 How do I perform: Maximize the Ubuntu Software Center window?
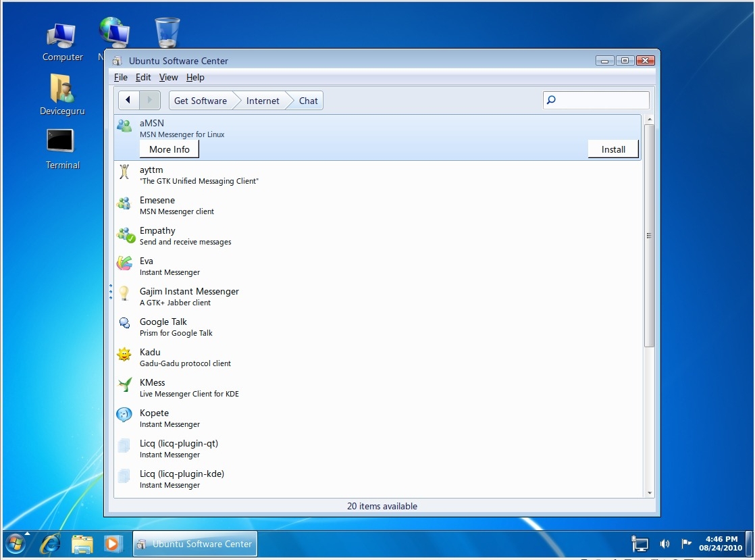(x=625, y=60)
